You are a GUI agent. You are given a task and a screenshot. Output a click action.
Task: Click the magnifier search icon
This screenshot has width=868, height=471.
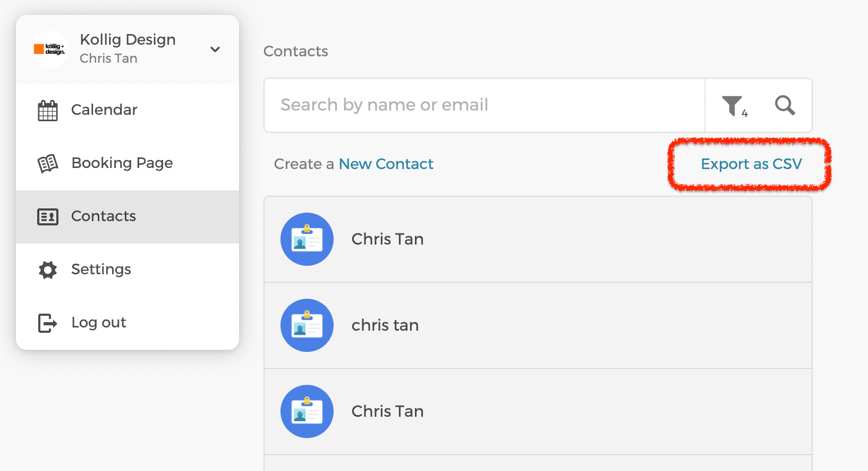point(785,105)
